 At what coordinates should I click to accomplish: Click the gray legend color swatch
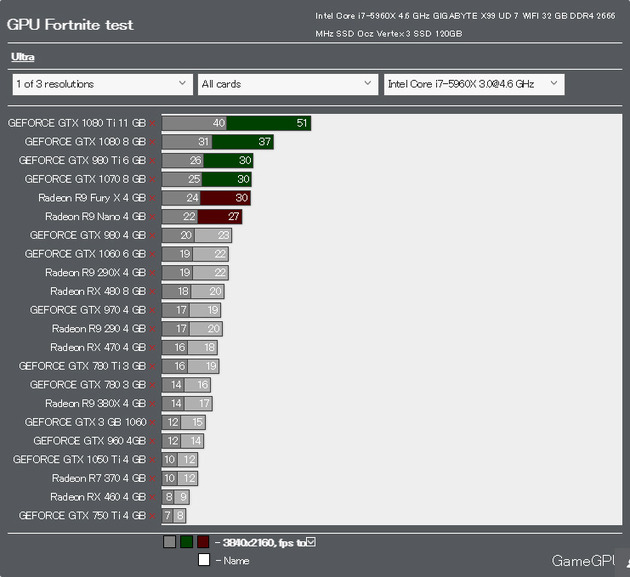pos(169,542)
